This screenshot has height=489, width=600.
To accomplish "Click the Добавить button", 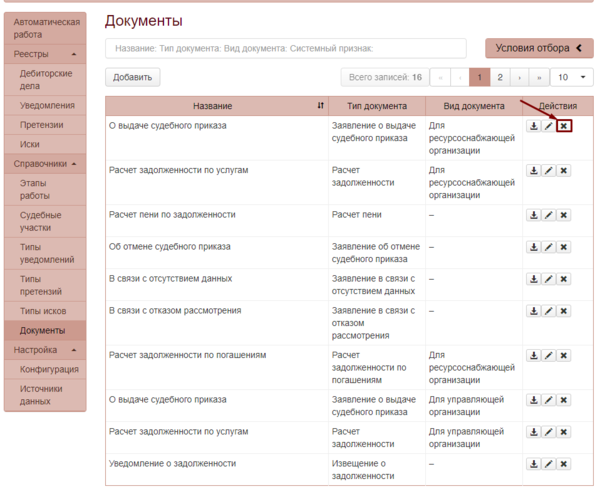I will [x=132, y=77].
